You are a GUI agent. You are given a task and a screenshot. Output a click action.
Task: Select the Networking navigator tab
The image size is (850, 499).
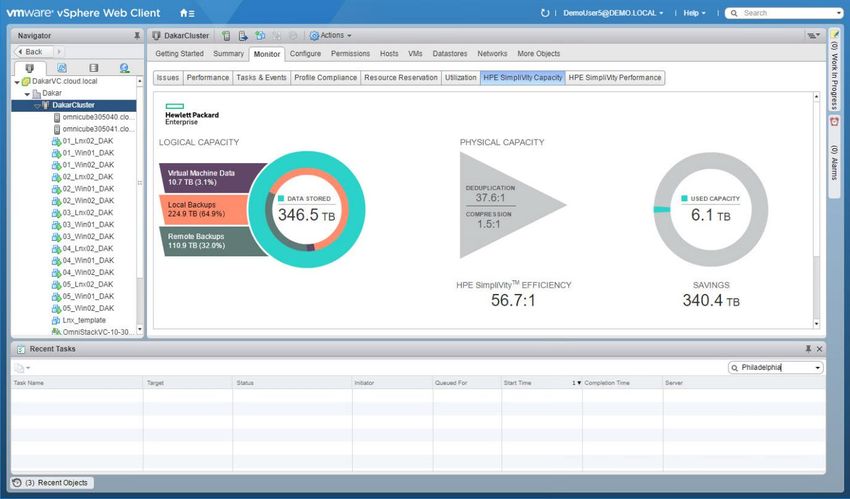(x=124, y=68)
